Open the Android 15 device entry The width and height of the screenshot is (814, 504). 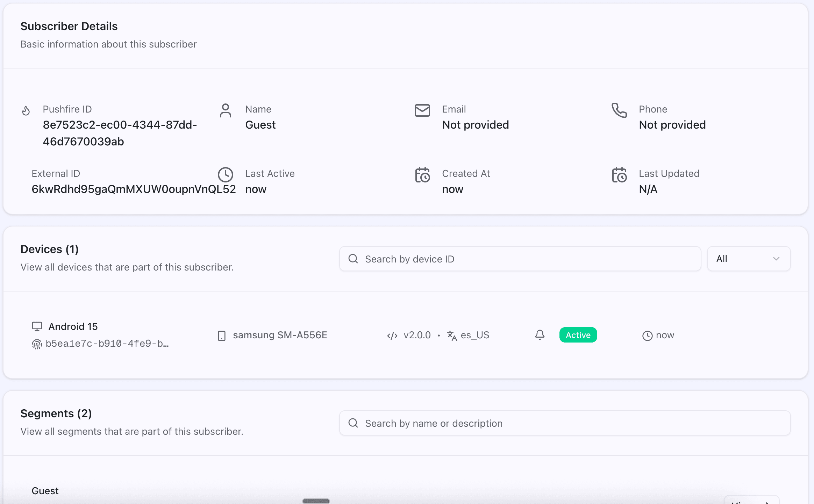(73, 326)
